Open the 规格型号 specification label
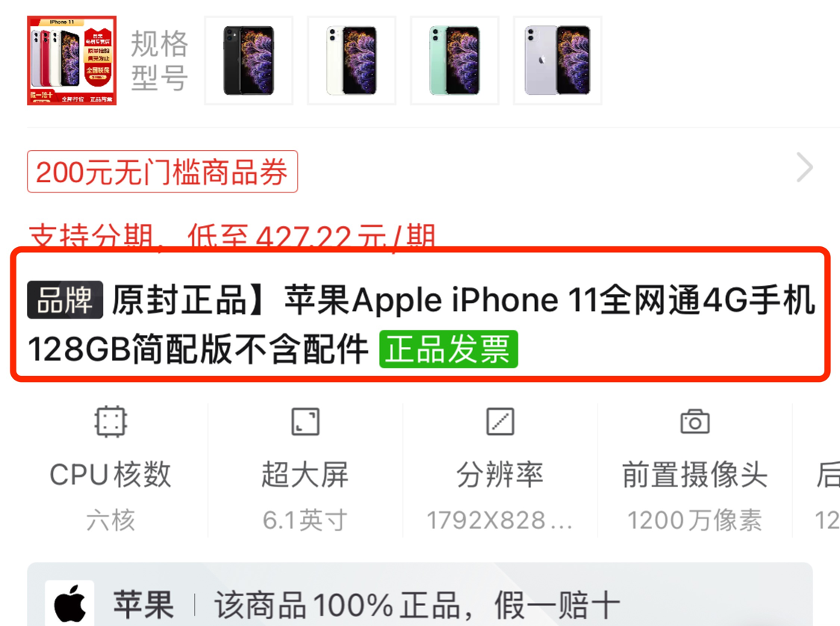Screen dimensions: 840x626 point(160,60)
